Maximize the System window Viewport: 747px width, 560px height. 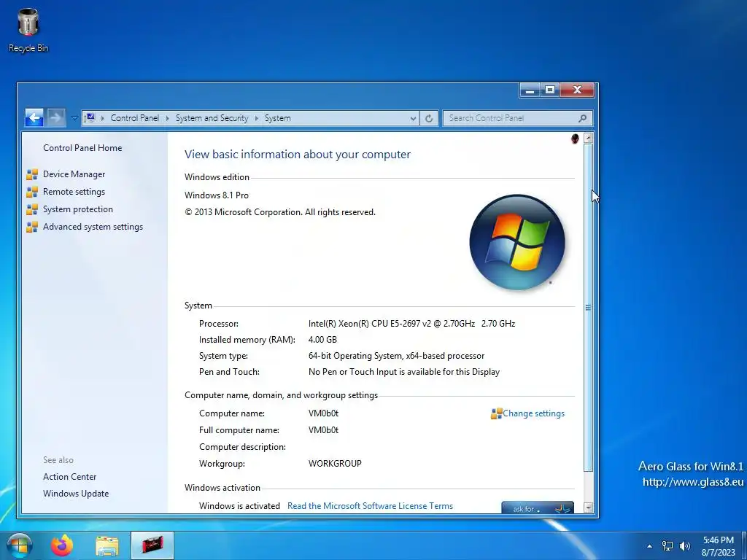pyautogui.click(x=550, y=90)
